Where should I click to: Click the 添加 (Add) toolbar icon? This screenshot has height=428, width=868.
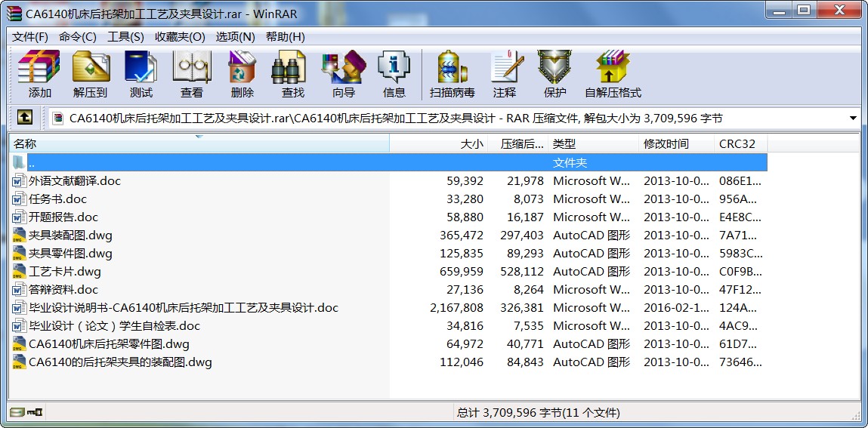tap(39, 75)
